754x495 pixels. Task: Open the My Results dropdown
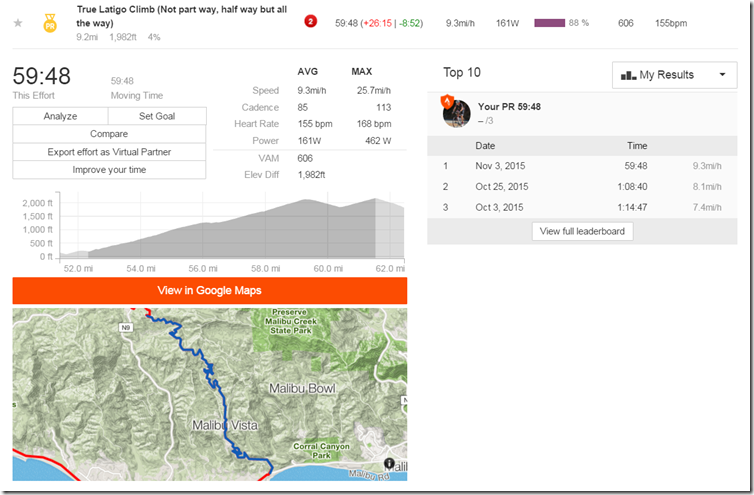click(x=672, y=75)
